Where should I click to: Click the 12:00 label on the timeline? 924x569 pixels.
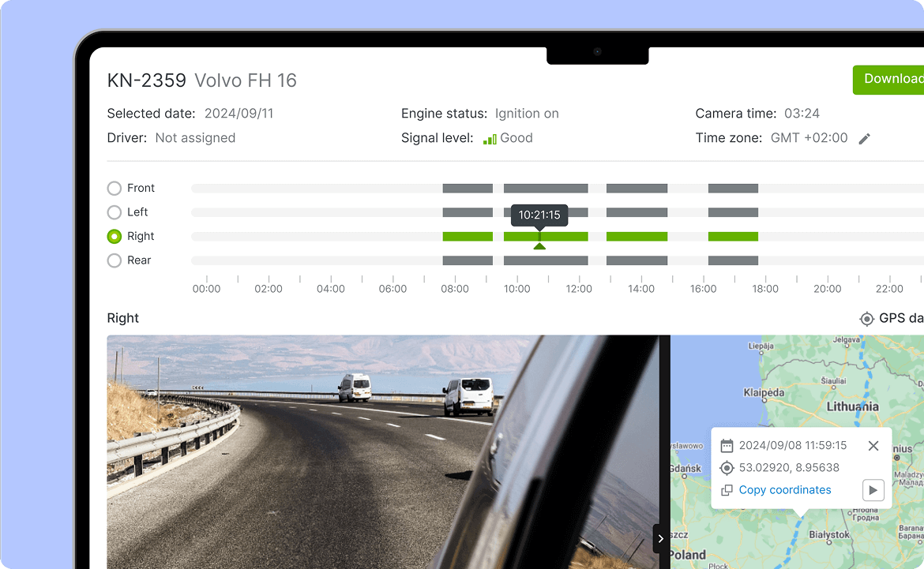click(x=579, y=289)
